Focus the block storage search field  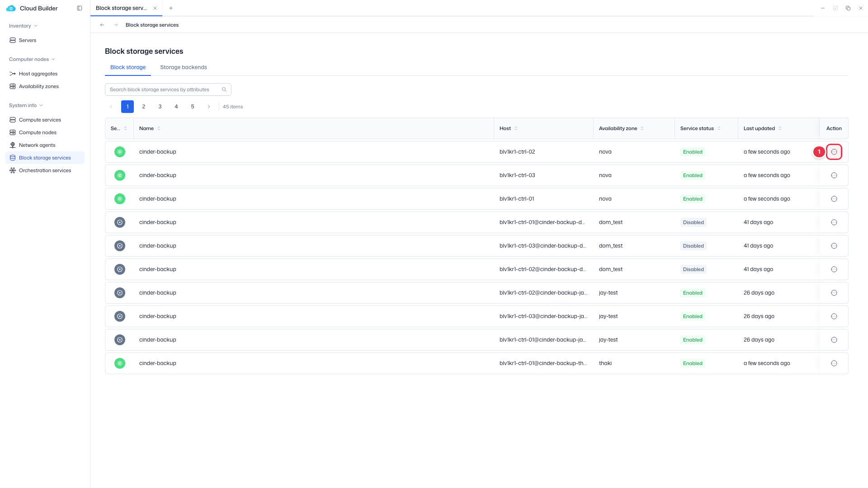(x=168, y=89)
